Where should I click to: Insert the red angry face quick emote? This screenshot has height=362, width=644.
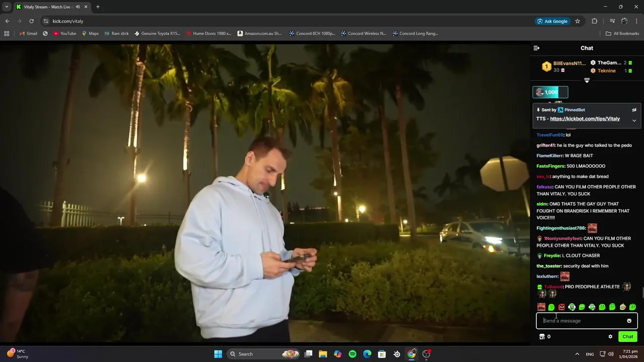(561, 307)
